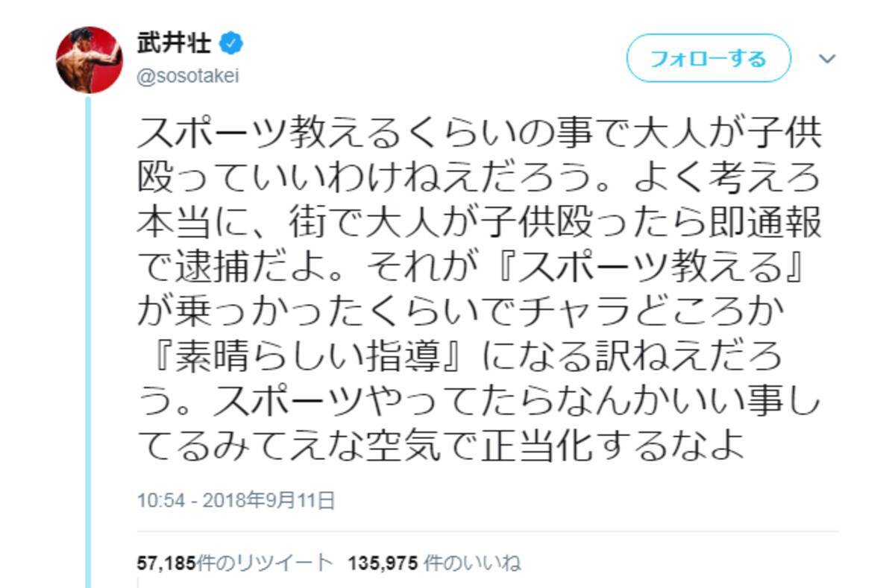Click the blue thread line below avatar
Screen dimensions: 895x588
click(89, 335)
